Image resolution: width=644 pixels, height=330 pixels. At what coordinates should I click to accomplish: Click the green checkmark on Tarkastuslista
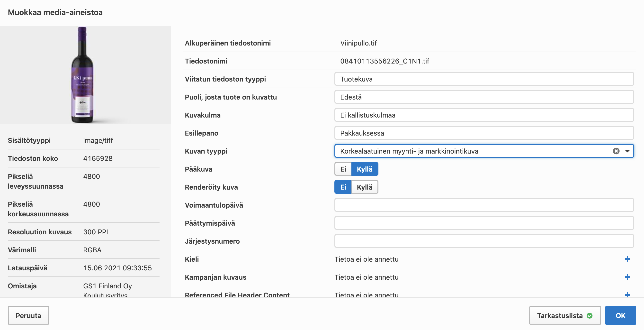[x=590, y=315]
